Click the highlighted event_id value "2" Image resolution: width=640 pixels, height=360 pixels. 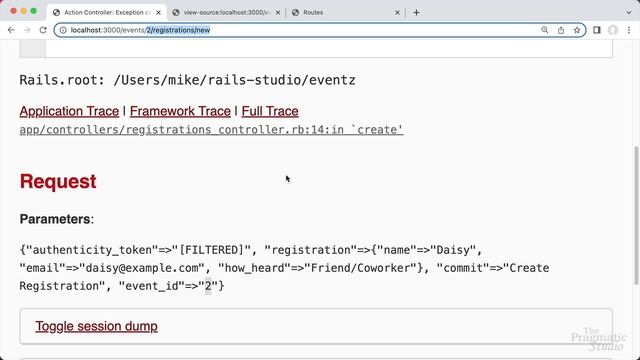coord(208,286)
